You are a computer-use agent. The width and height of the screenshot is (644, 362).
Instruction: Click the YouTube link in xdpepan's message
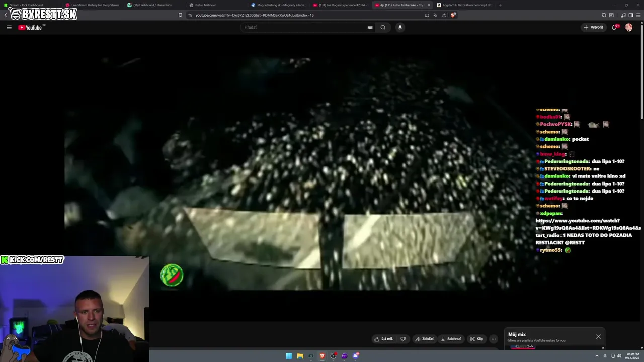coord(588,228)
